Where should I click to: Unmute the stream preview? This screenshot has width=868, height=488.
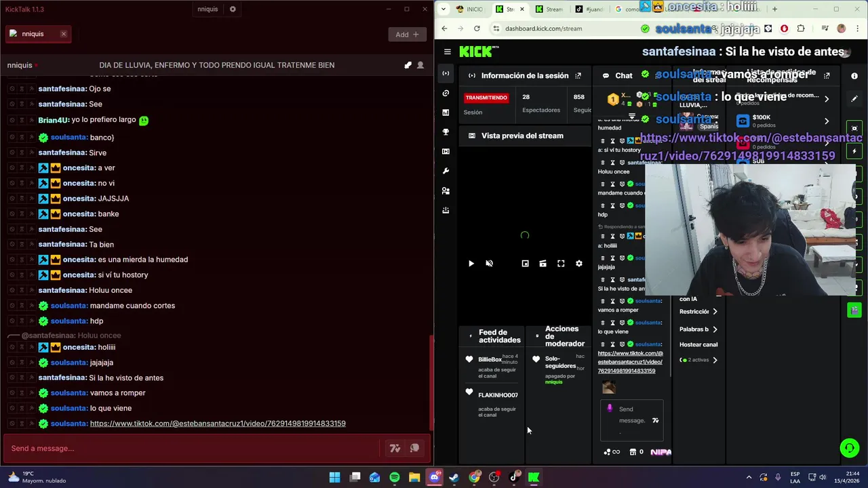pos(490,264)
